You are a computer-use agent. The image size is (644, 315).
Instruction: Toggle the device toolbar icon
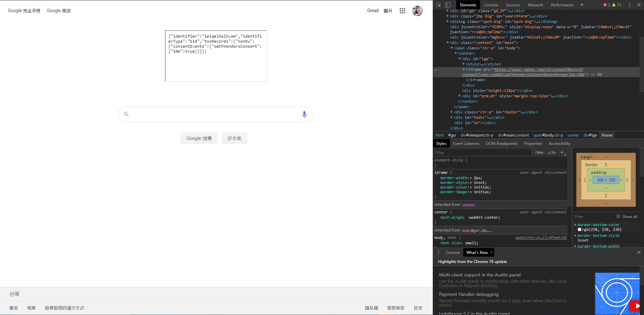(447, 5)
